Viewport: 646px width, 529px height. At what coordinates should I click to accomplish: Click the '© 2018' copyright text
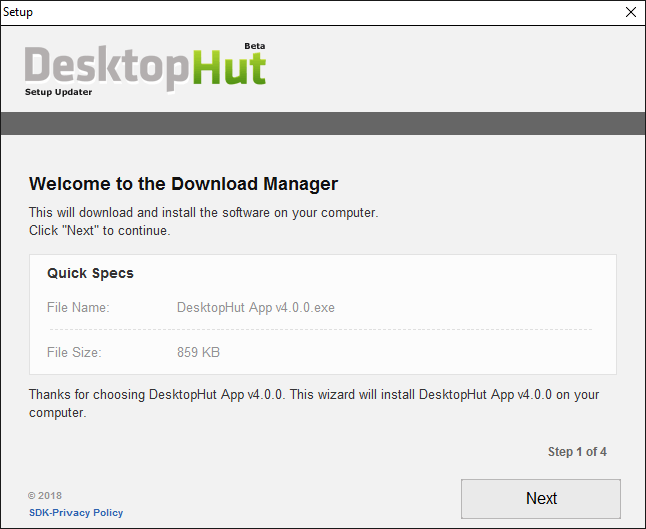click(45, 495)
